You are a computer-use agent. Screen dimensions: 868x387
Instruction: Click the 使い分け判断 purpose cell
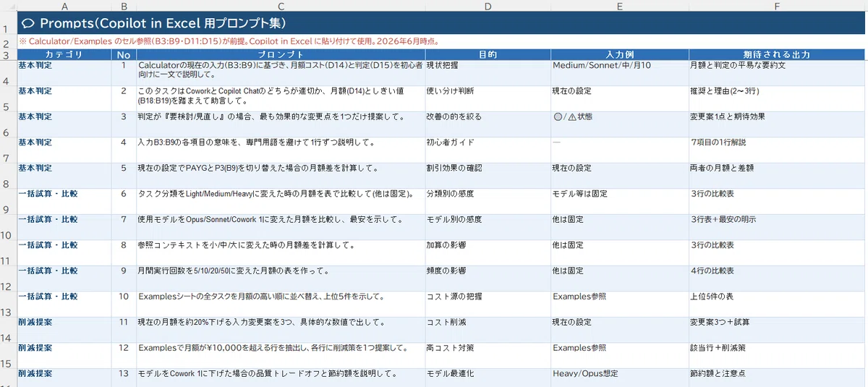[488, 99]
